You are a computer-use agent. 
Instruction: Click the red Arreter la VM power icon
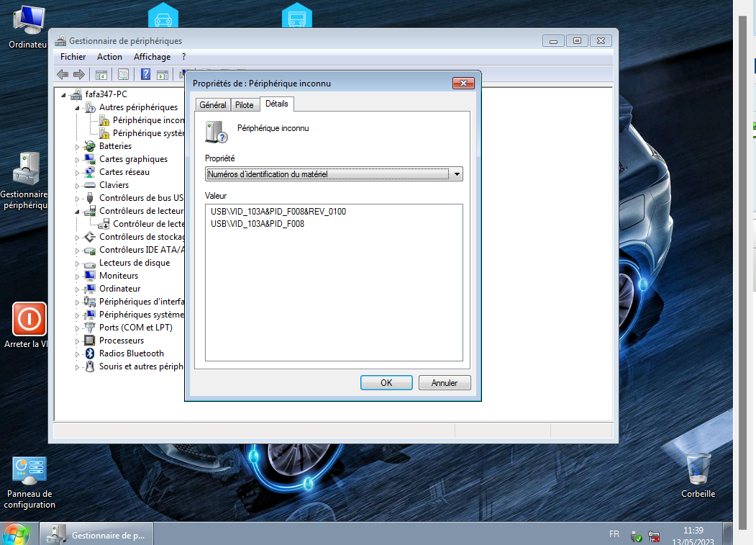pos(29,319)
